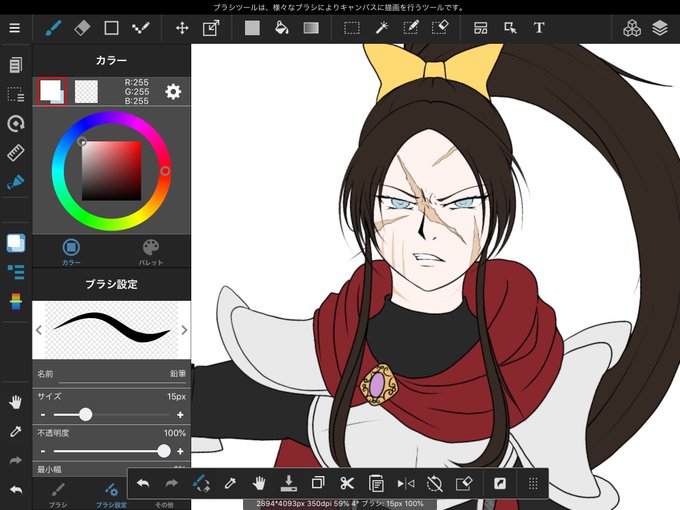Toggle the color panel icon in sidebar
The image size is (680, 510).
coord(16,243)
